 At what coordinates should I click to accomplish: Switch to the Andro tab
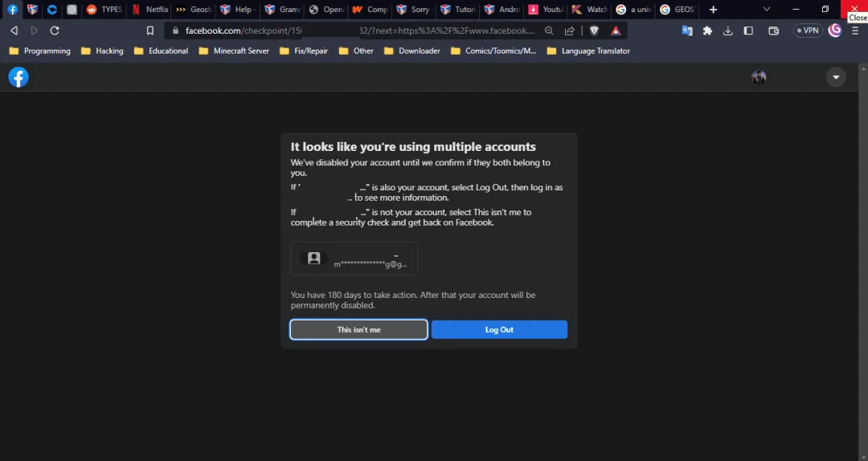tap(502, 10)
